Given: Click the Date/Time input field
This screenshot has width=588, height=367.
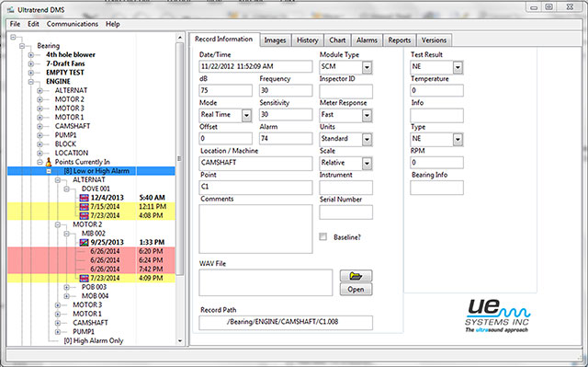Looking at the screenshot, I should click(x=255, y=67).
